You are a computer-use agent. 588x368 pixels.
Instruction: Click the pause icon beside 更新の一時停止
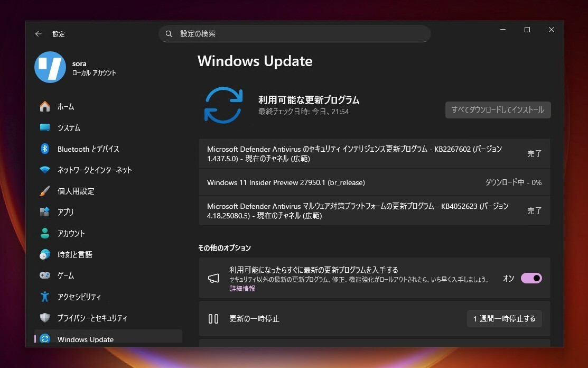(213, 319)
